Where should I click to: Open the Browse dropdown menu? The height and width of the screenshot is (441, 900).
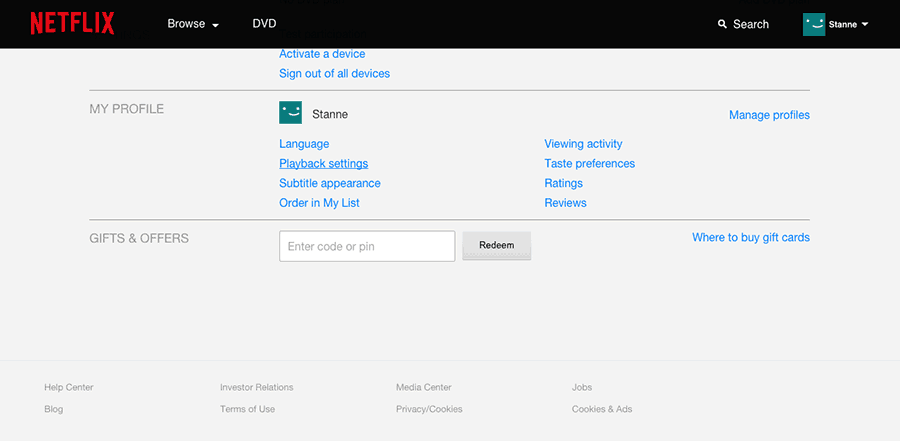tap(193, 24)
